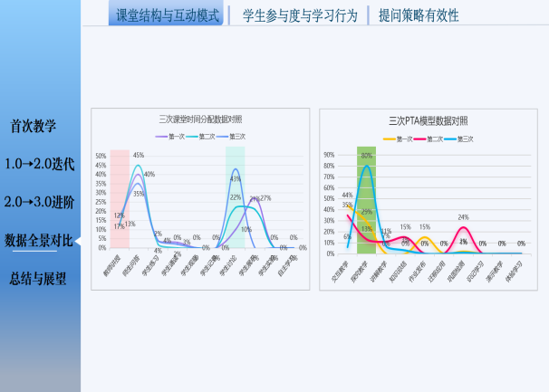Image resolution: width=549 pixels, height=392 pixels.
Task: Select blue 第三次 legend entry in PTA chart
Action: (458, 139)
